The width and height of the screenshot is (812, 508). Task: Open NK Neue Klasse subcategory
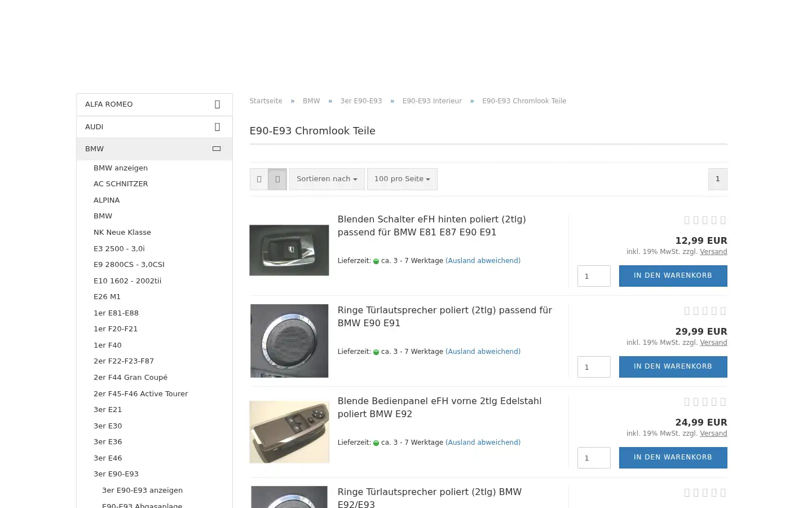pyautogui.click(x=122, y=233)
